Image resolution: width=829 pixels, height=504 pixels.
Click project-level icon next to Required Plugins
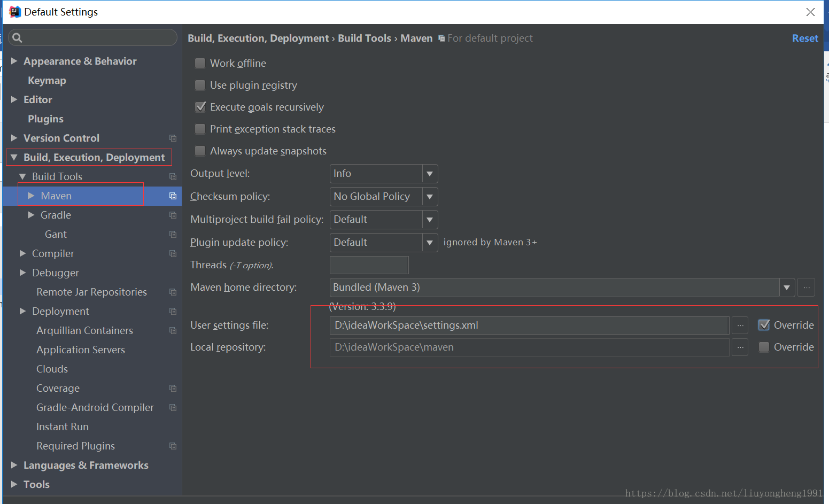173,446
